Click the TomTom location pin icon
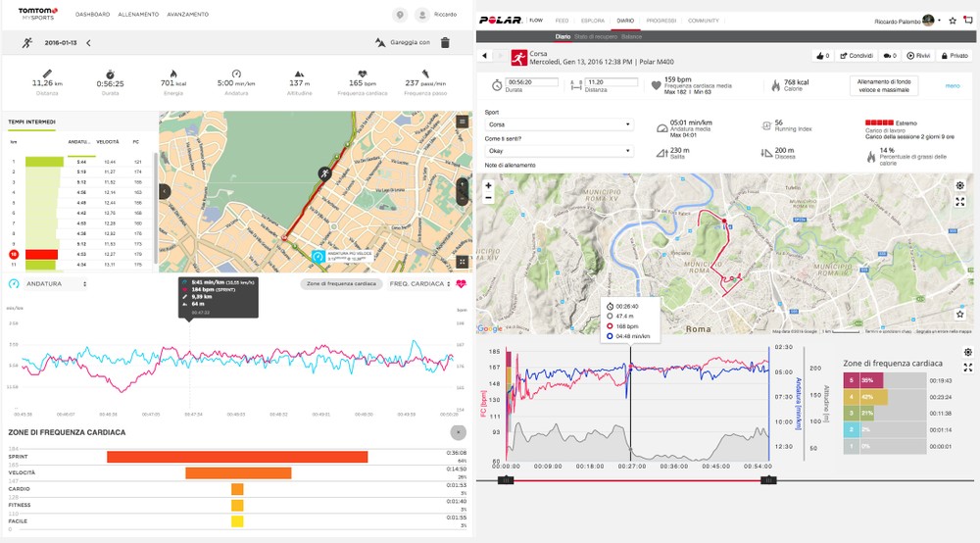 tap(400, 15)
